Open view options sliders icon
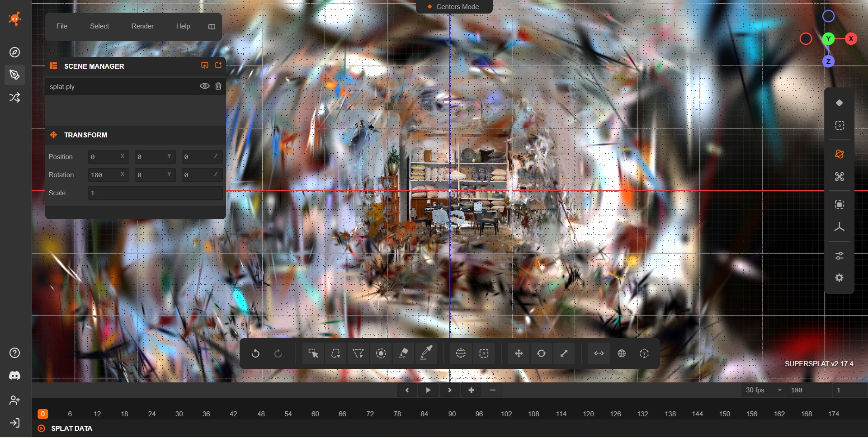 [839, 256]
